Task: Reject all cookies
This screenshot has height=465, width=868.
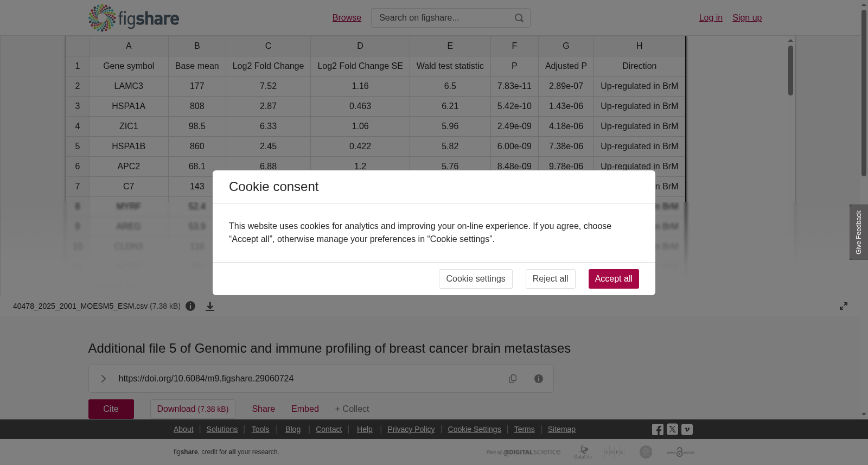Action: 551,279
